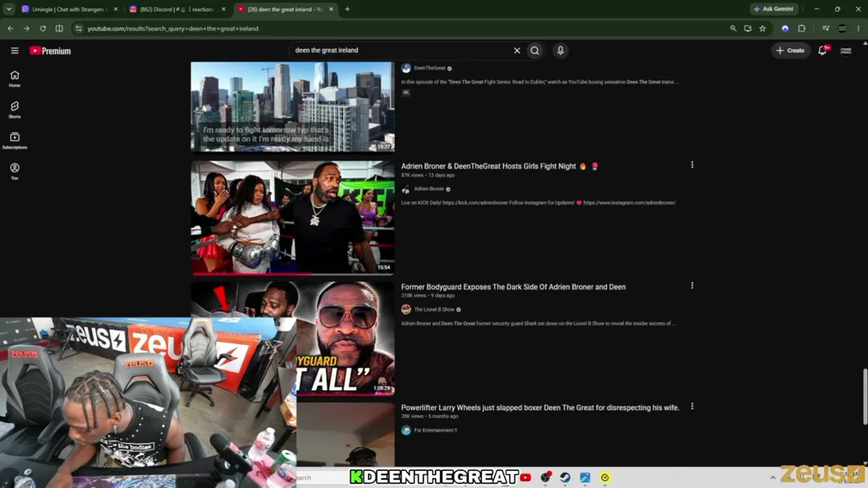Open the bodyguard "T ALL" video thumbnail
The image size is (868, 488).
(x=345, y=338)
